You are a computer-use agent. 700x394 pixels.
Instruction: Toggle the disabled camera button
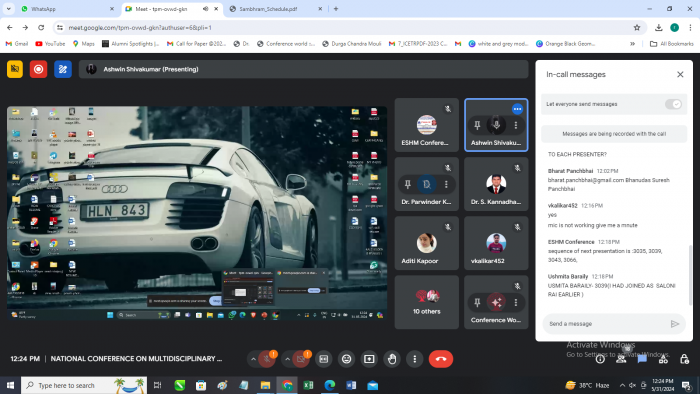301,359
